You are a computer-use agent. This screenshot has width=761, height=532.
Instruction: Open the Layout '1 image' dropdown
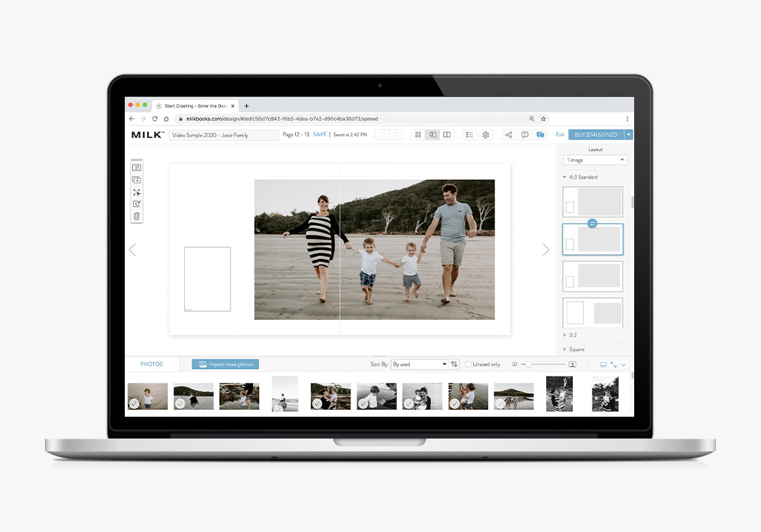(595, 160)
